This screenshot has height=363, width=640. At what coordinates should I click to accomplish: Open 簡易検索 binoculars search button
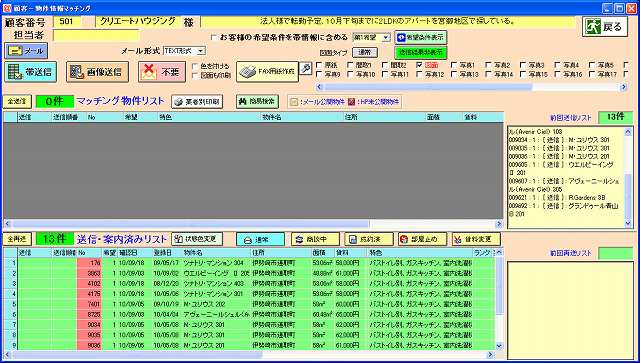coord(257,102)
